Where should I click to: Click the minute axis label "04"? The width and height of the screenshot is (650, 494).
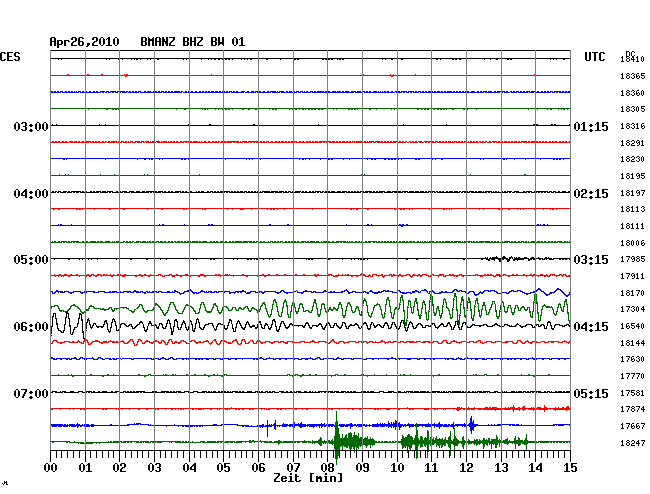189,468
